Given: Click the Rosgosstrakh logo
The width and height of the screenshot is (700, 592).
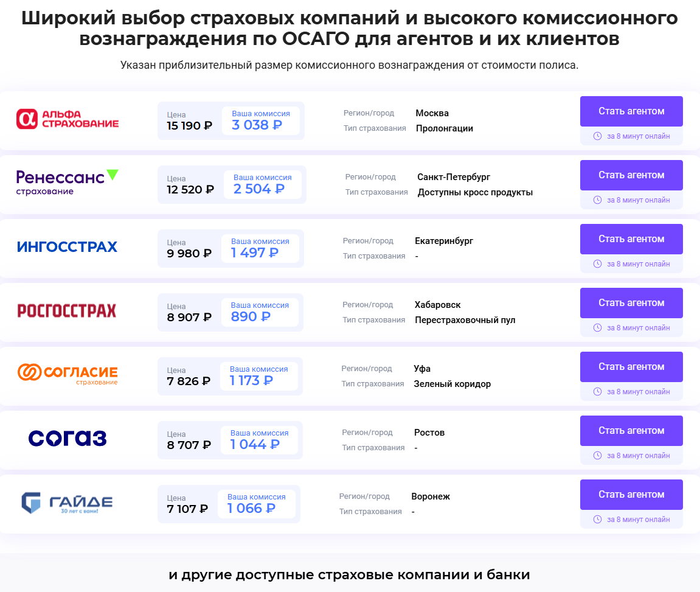Looking at the screenshot, I should pos(67,310).
